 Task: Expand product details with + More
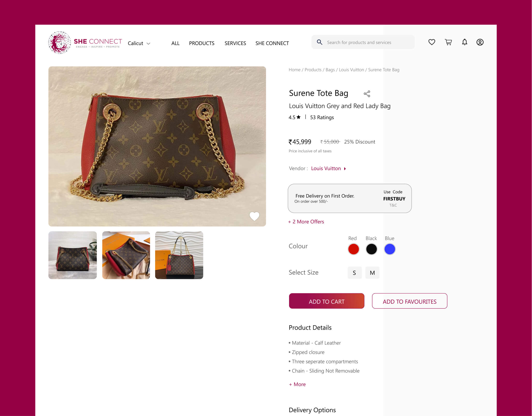coord(298,384)
